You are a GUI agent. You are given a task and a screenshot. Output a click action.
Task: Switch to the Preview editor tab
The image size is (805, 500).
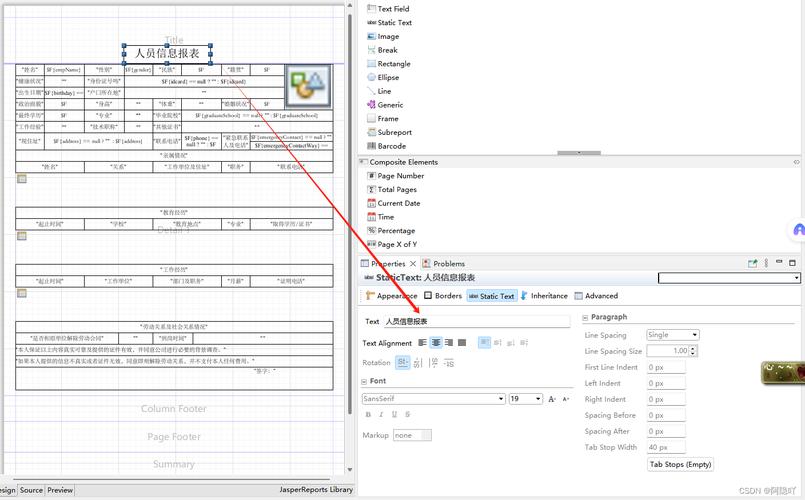60,490
